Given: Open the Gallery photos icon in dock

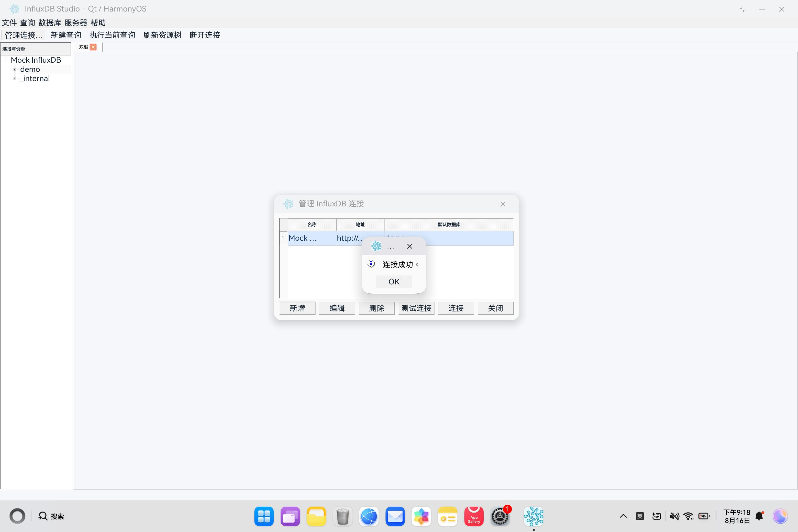Looking at the screenshot, I should [x=421, y=516].
